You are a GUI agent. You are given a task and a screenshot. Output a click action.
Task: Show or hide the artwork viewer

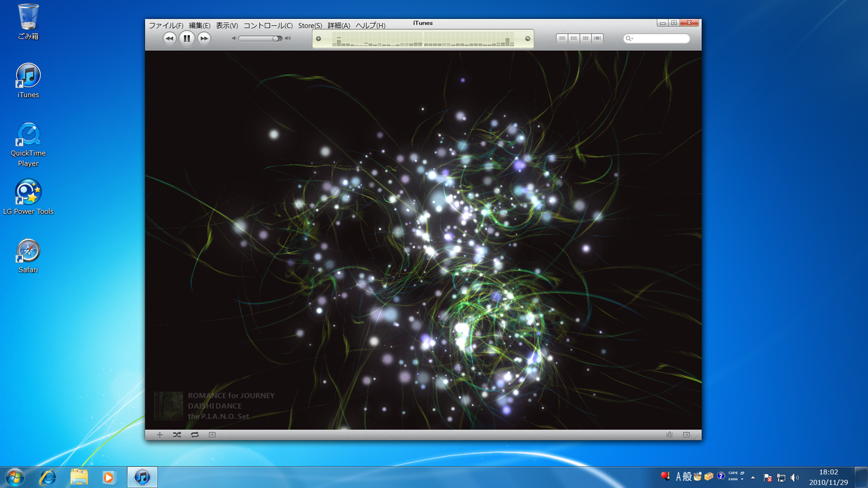pyautogui.click(x=212, y=434)
